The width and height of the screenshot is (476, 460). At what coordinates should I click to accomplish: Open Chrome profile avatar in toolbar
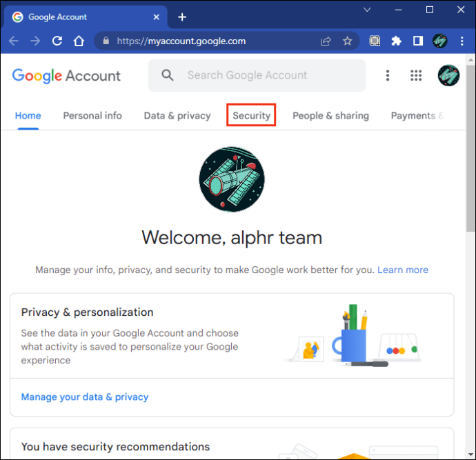[440, 41]
